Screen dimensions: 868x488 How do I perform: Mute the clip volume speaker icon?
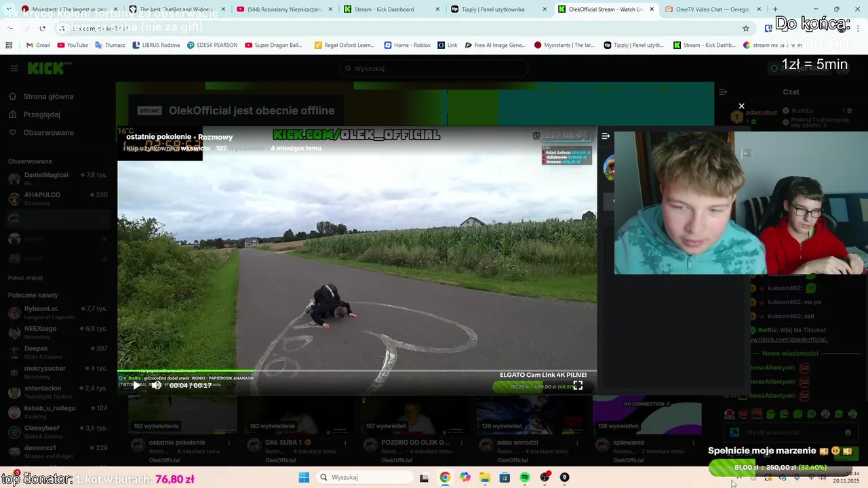pos(156,385)
